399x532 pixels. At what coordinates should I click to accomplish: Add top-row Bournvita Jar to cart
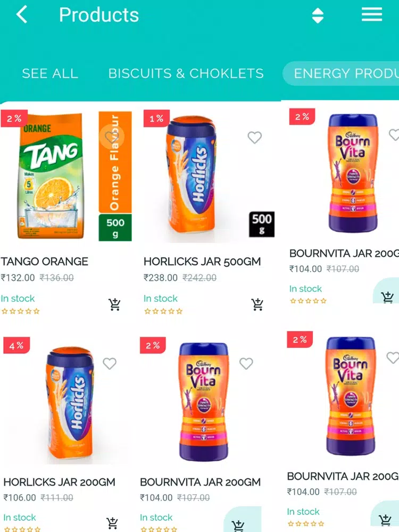(387, 296)
